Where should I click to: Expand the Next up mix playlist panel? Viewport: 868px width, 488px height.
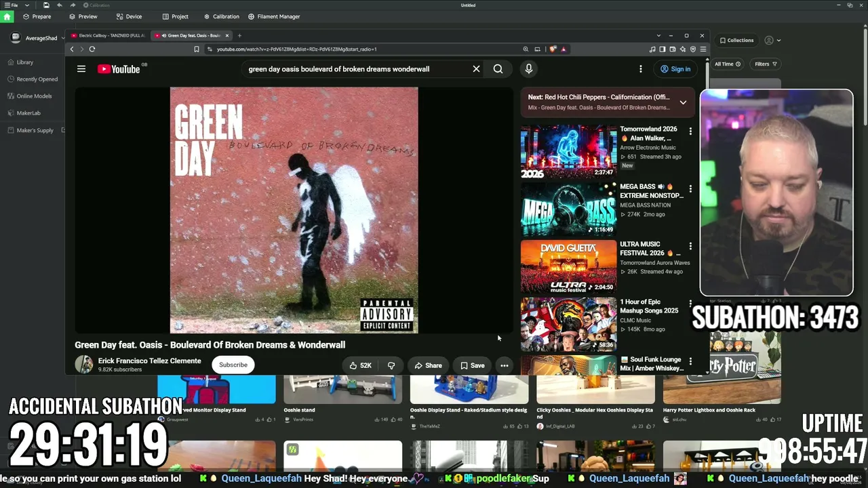click(x=683, y=102)
